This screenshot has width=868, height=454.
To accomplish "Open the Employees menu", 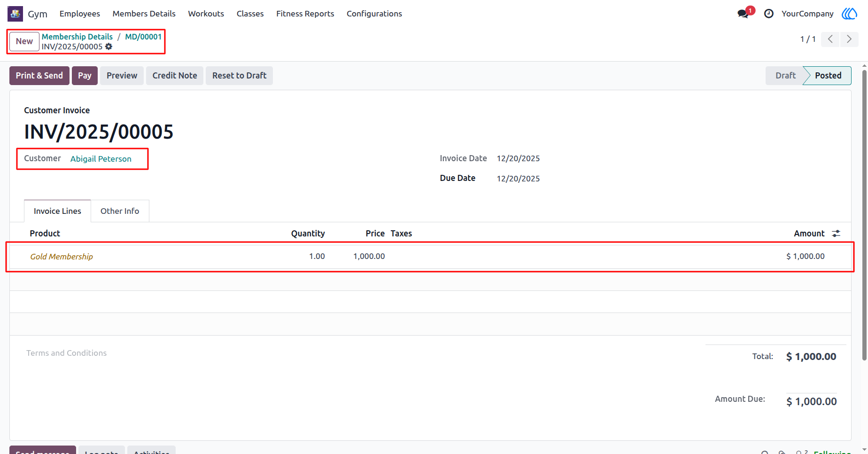I will pos(80,14).
